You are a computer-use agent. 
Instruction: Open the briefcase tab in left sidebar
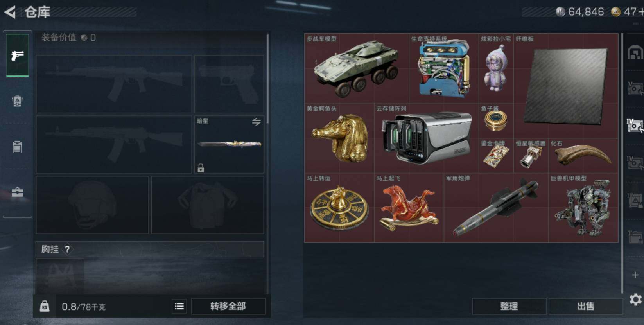(x=17, y=192)
